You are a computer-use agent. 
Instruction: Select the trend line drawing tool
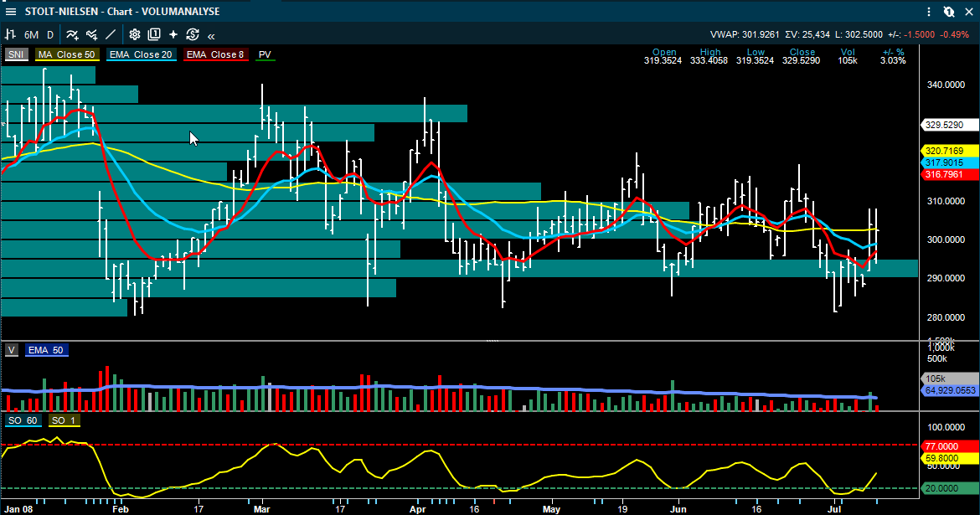click(111, 35)
